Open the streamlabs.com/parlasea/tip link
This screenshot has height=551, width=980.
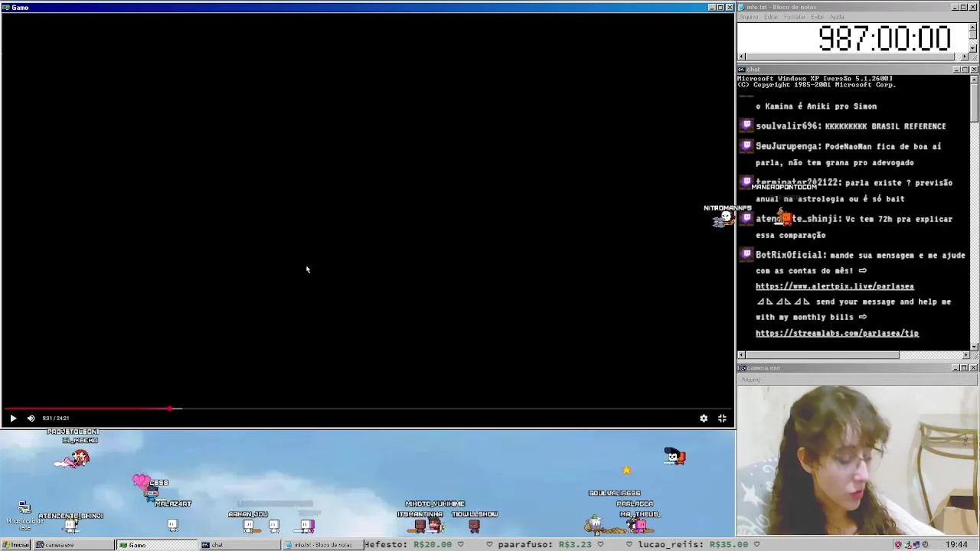coord(837,333)
